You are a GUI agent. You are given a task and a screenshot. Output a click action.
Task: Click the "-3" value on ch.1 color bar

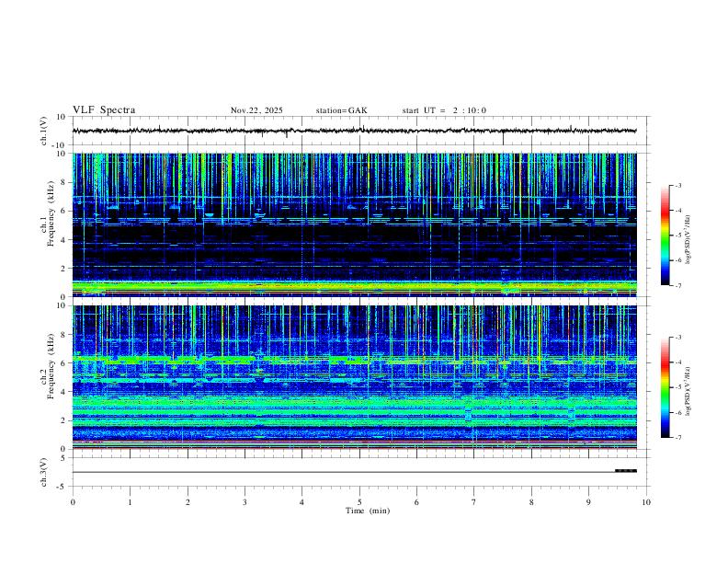[x=678, y=185]
